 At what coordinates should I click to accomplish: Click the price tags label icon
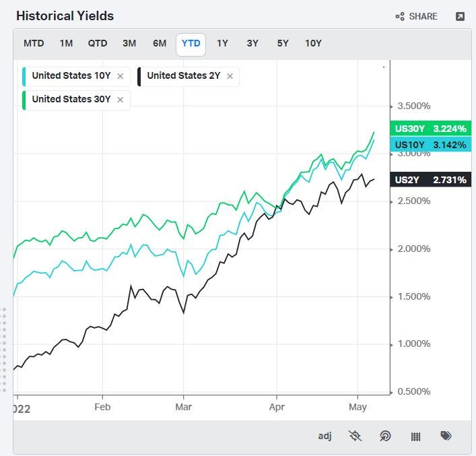click(x=446, y=436)
